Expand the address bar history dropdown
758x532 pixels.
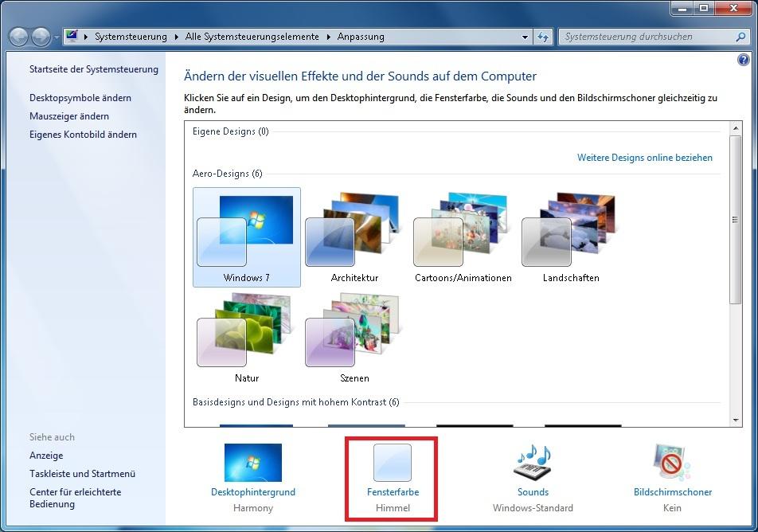(x=525, y=37)
